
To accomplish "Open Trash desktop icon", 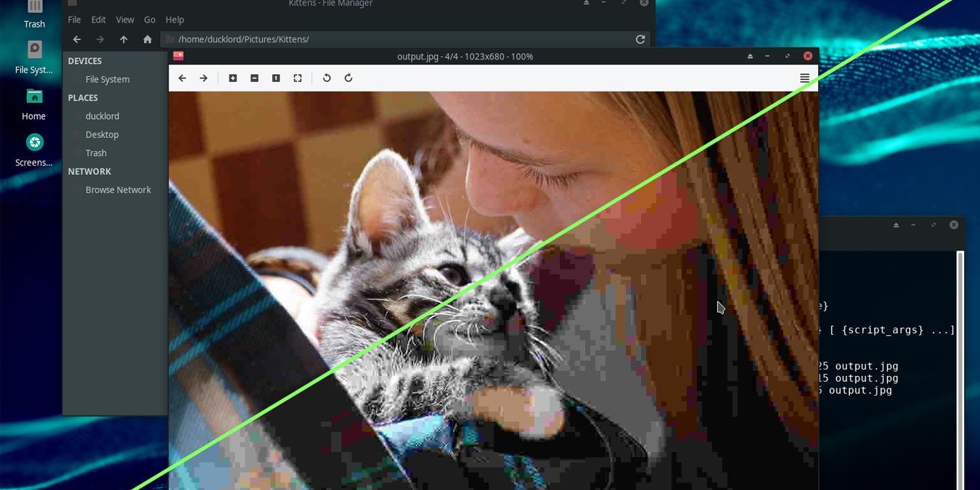I will click(x=34, y=15).
